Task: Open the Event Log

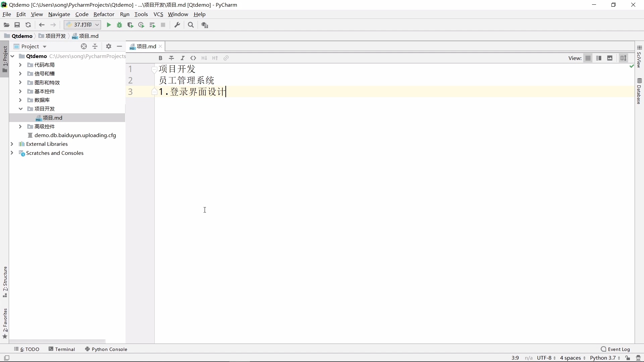Action: 619,349
